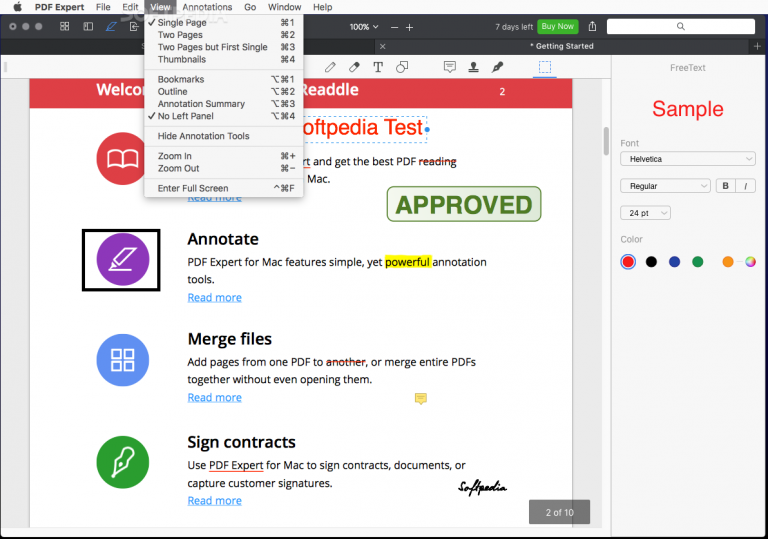Add a note comment with speech bubble tool

tap(450, 67)
